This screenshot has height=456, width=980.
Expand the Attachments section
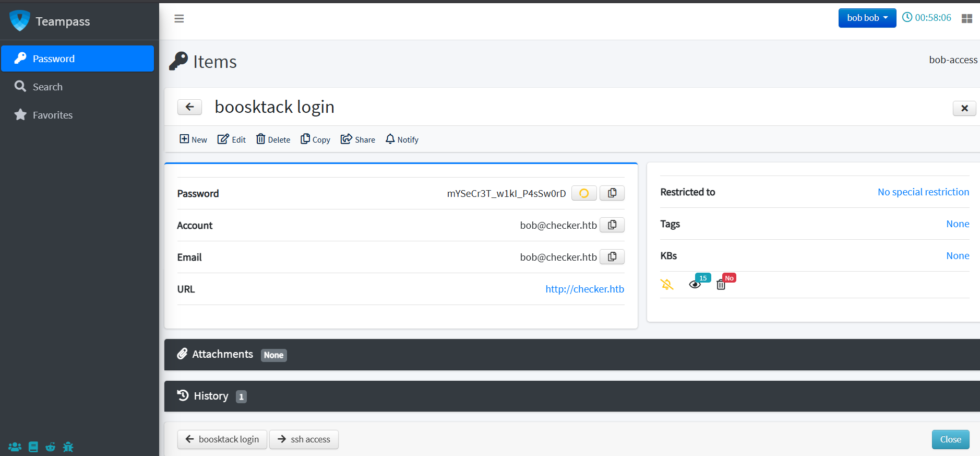572,355
